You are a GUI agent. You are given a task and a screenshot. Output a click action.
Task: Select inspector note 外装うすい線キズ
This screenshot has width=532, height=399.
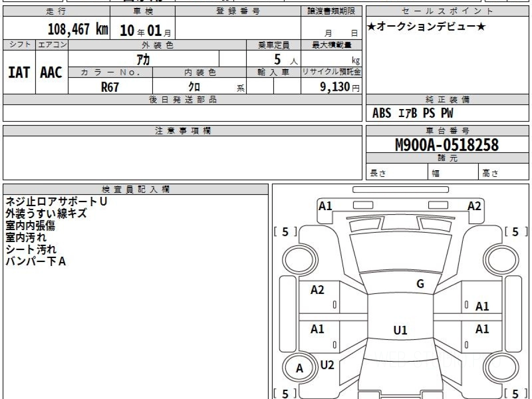[46, 214]
